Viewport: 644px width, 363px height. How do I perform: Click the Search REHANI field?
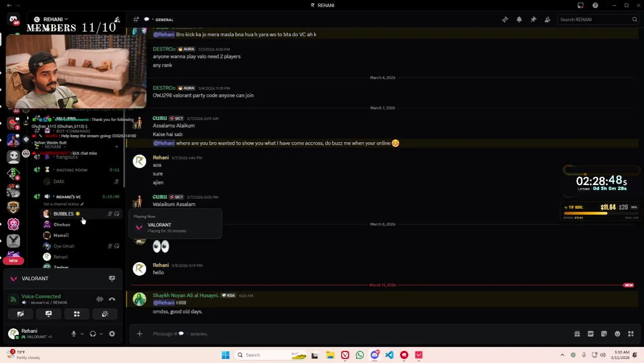(x=598, y=20)
